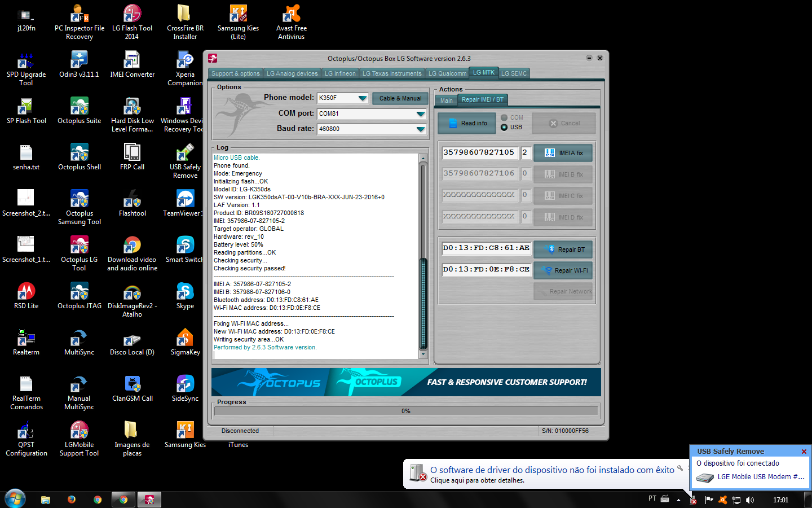Expand the Baud rate dropdown
812x508 pixels.
tap(420, 129)
